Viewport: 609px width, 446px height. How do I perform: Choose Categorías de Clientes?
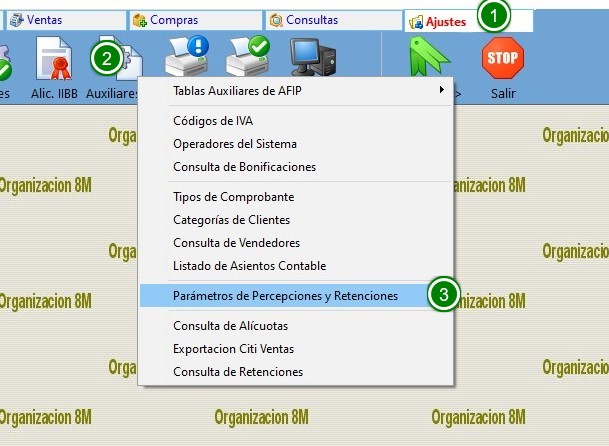[296, 220]
